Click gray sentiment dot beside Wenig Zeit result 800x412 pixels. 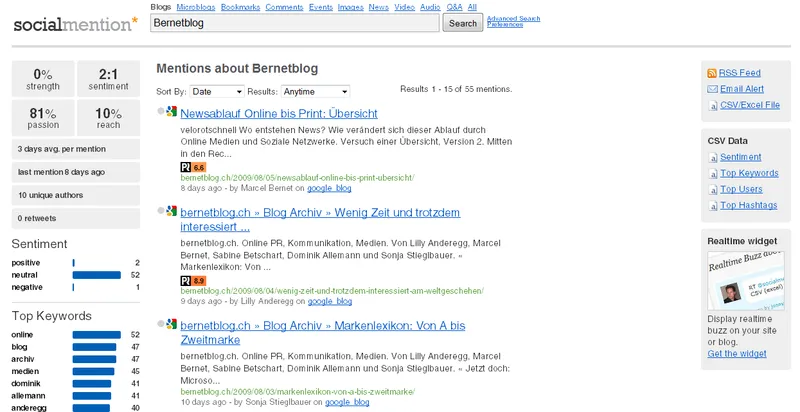[x=161, y=210]
